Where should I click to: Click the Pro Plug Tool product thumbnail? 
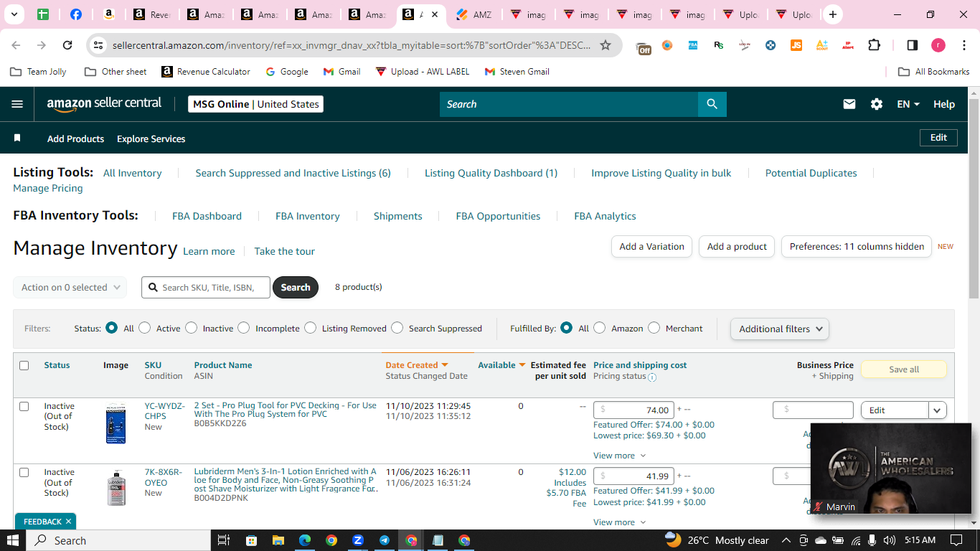tap(116, 423)
